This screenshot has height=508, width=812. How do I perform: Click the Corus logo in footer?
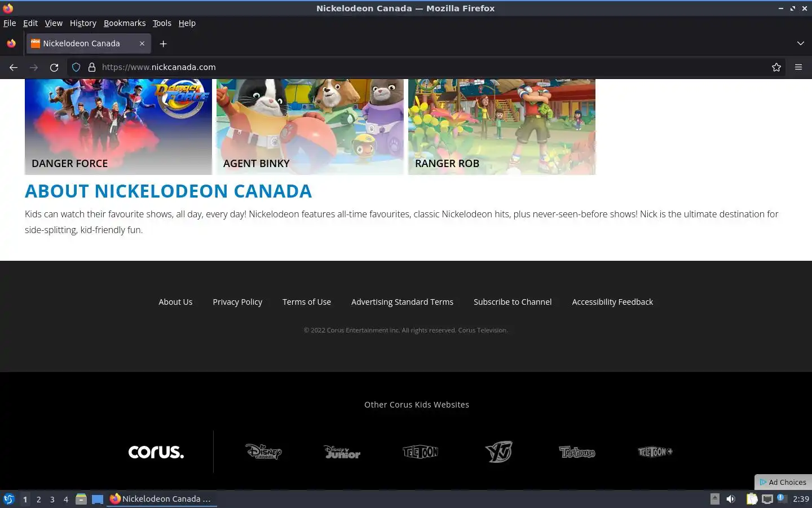coord(156,452)
